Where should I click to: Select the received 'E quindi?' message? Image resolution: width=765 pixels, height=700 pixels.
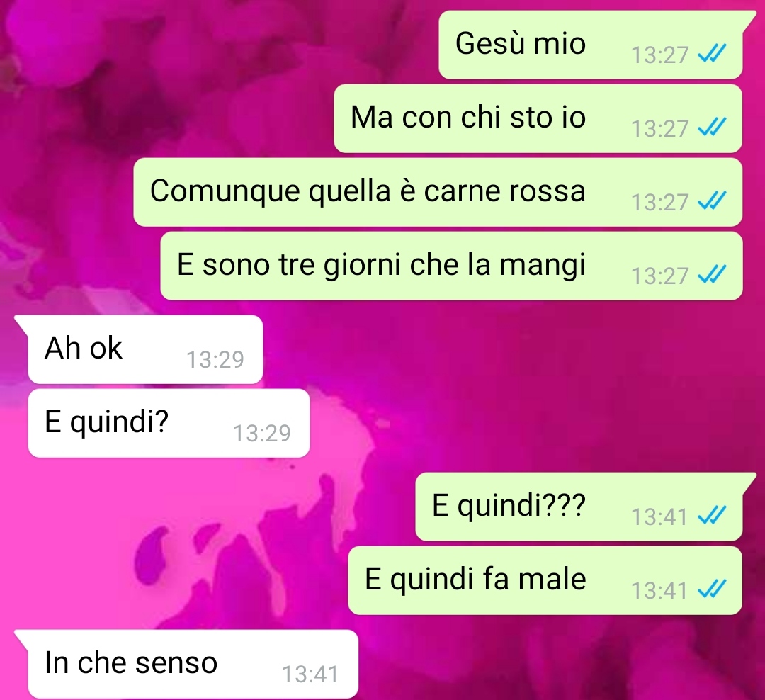[169, 423]
